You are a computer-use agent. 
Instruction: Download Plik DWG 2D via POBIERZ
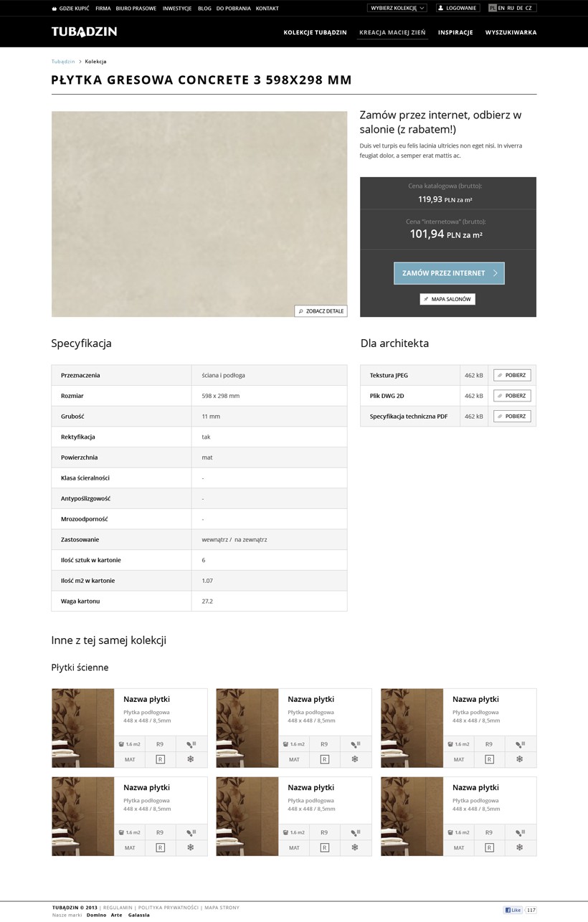pyautogui.click(x=512, y=396)
